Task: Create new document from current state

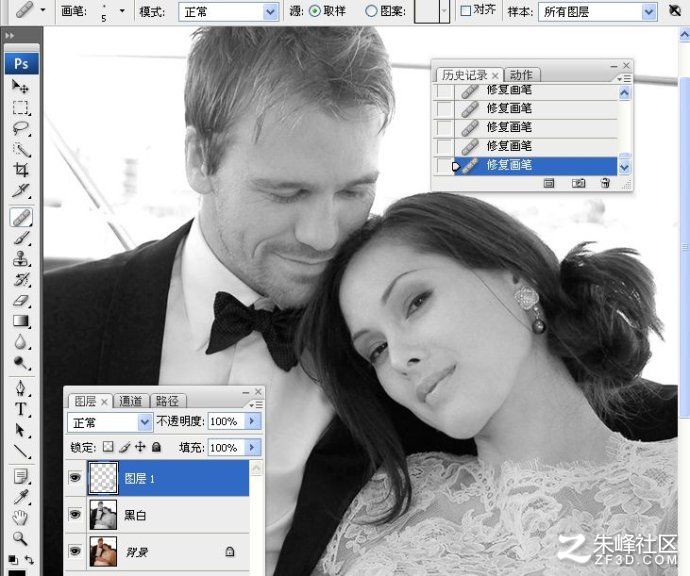Action: (x=549, y=183)
